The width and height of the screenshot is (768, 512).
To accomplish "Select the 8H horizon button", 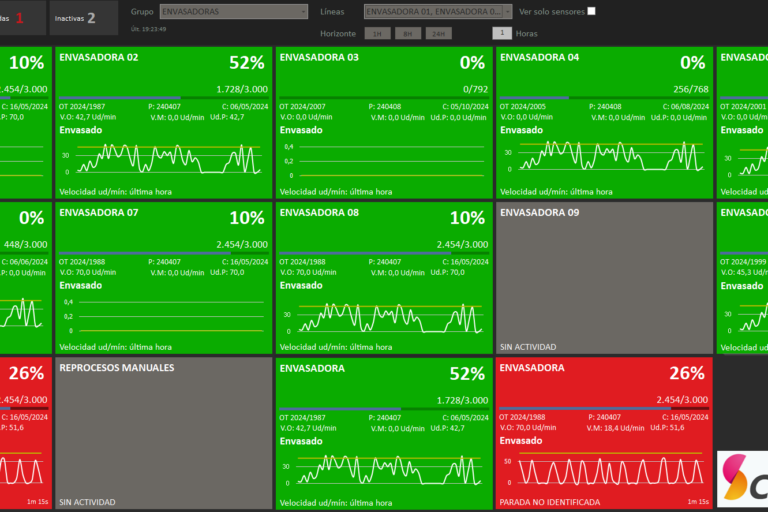I will click(x=408, y=33).
